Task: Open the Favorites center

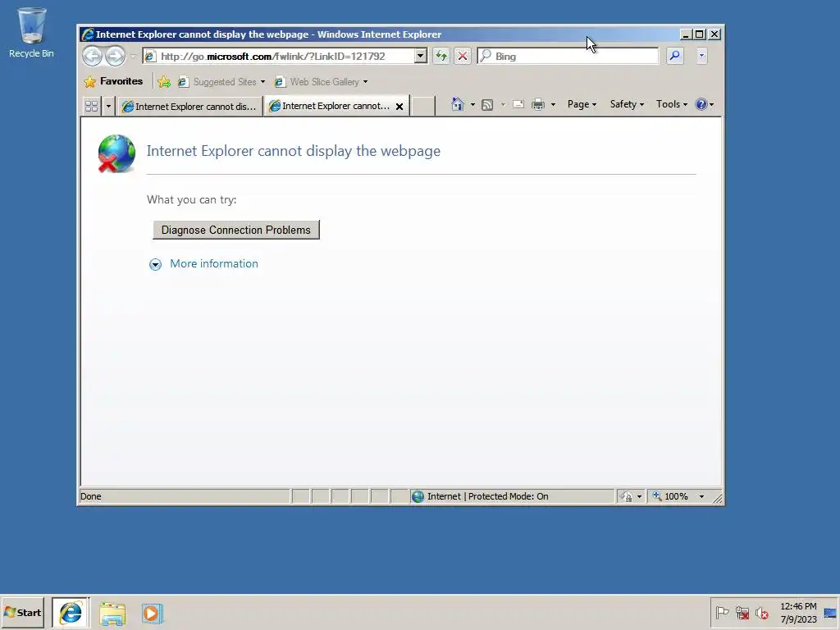Action: [x=113, y=81]
